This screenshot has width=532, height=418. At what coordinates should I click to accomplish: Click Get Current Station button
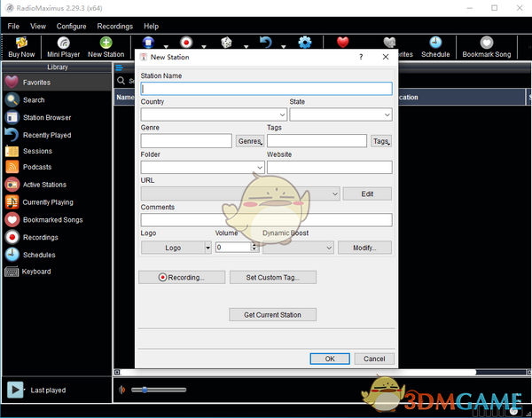[272, 315]
